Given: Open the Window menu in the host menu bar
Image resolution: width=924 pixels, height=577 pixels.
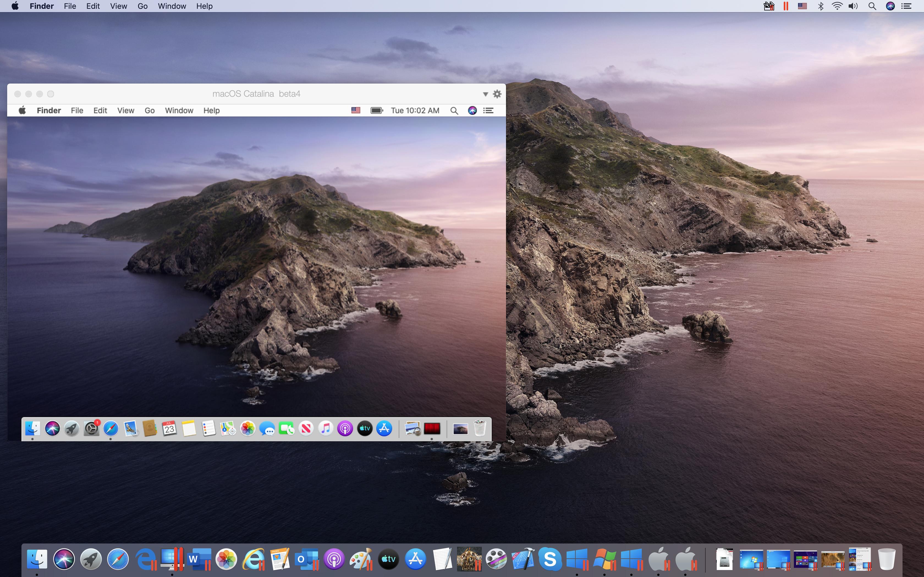Looking at the screenshot, I should click(x=171, y=6).
